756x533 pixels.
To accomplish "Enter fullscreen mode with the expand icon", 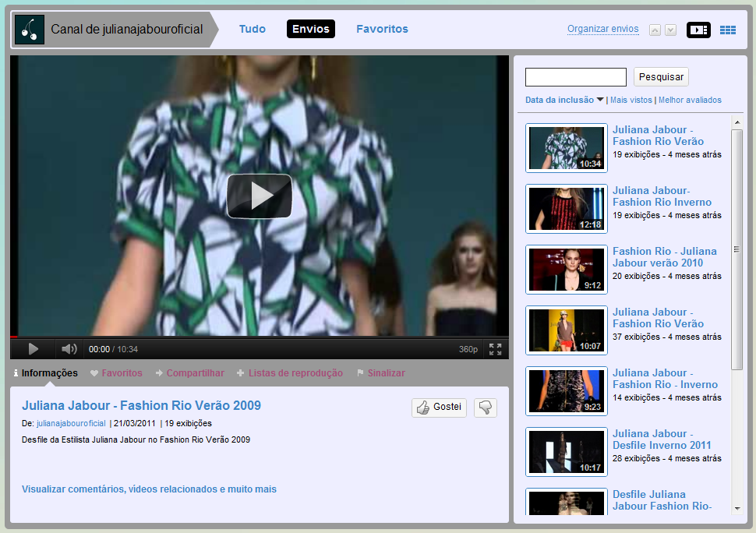I will tap(495, 349).
